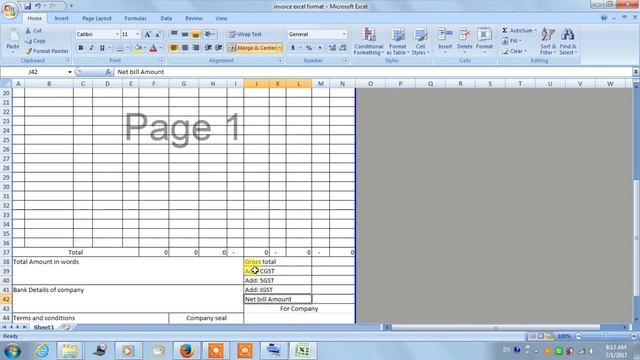640x360 pixels.
Task: Expand the Name Box dropdown arrow
Action: click(x=70, y=72)
